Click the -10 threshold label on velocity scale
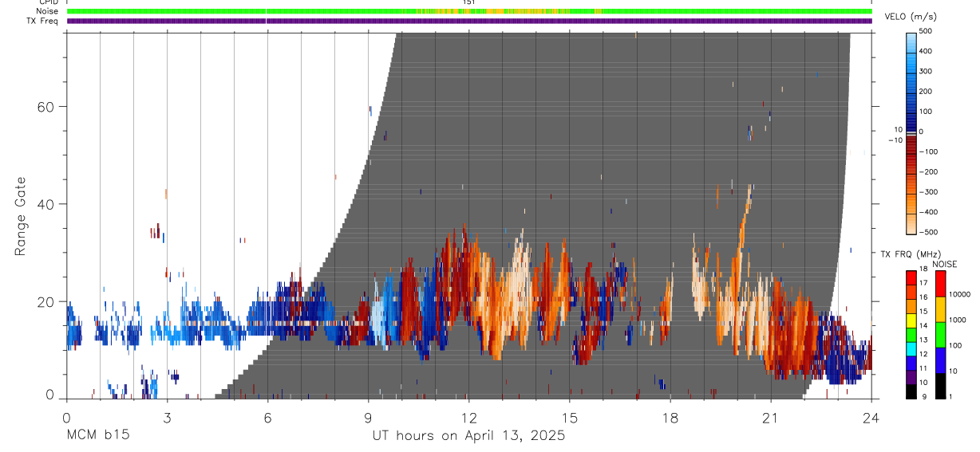 click(x=895, y=140)
